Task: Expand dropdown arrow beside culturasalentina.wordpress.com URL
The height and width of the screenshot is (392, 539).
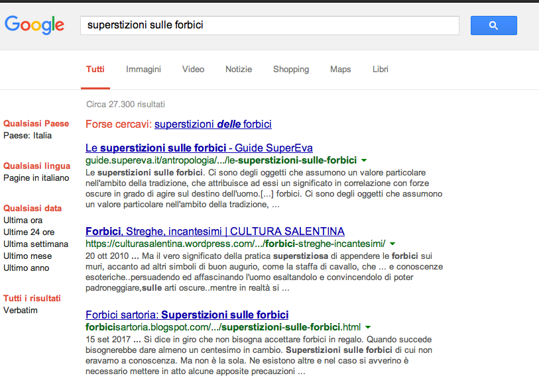Action: tap(392, 244)
